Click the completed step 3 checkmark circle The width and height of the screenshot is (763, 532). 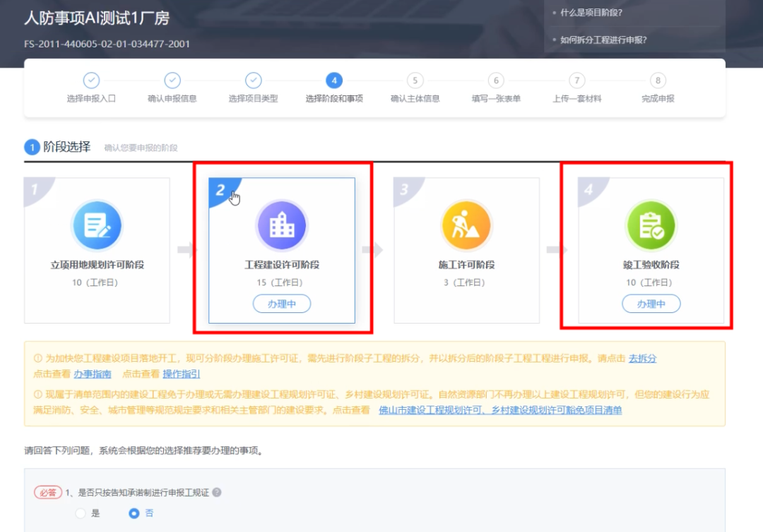coord(253,81)
